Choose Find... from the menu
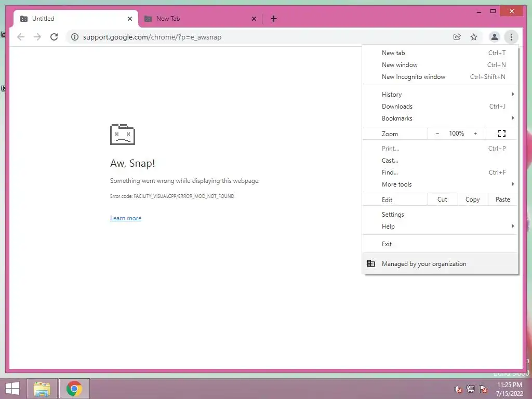532x399 pixels. click(x=440, y=172)
